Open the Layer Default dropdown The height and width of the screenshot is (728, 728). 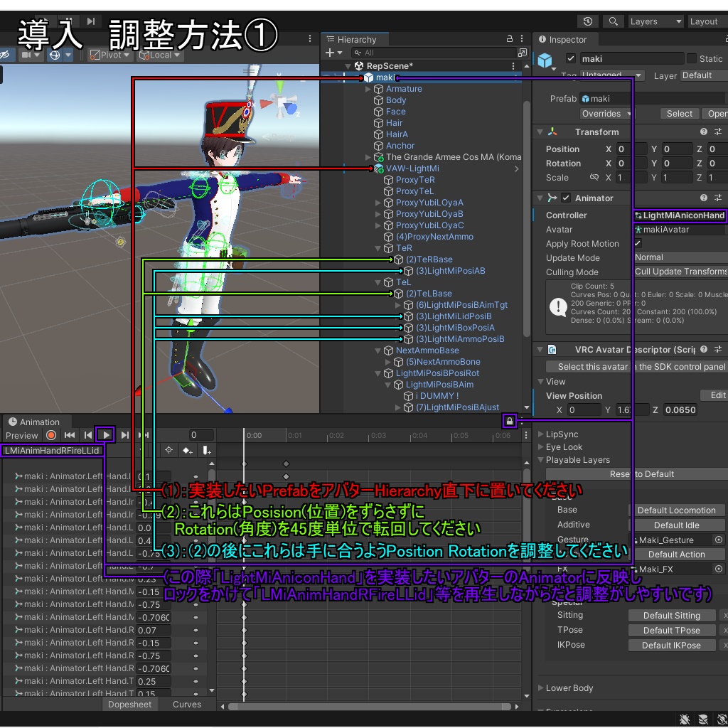tap(704, 75)
